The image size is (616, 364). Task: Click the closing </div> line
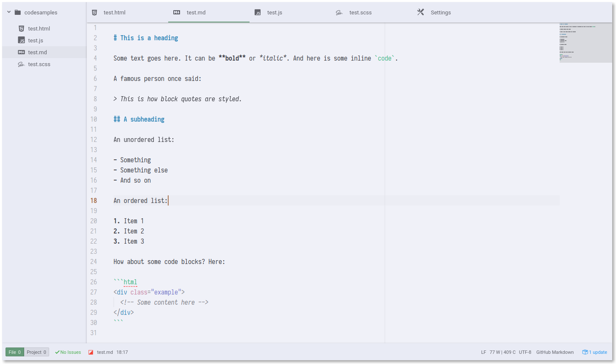124,312
